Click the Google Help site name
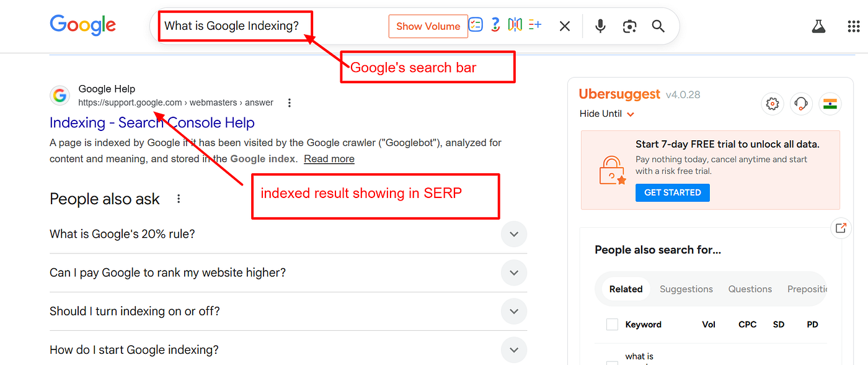Image resolution: width=868 pixels, height=365 pixels. tap(107, 89)
